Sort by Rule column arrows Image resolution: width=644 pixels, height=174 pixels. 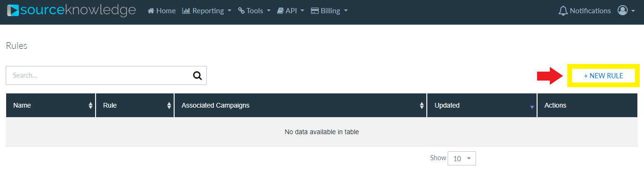click(169, 106)
